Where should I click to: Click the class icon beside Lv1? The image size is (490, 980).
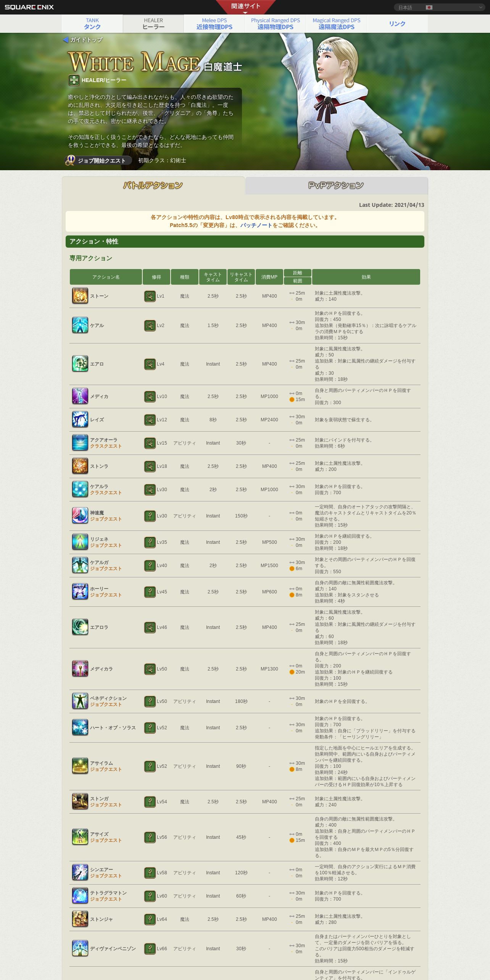(150, 296)
